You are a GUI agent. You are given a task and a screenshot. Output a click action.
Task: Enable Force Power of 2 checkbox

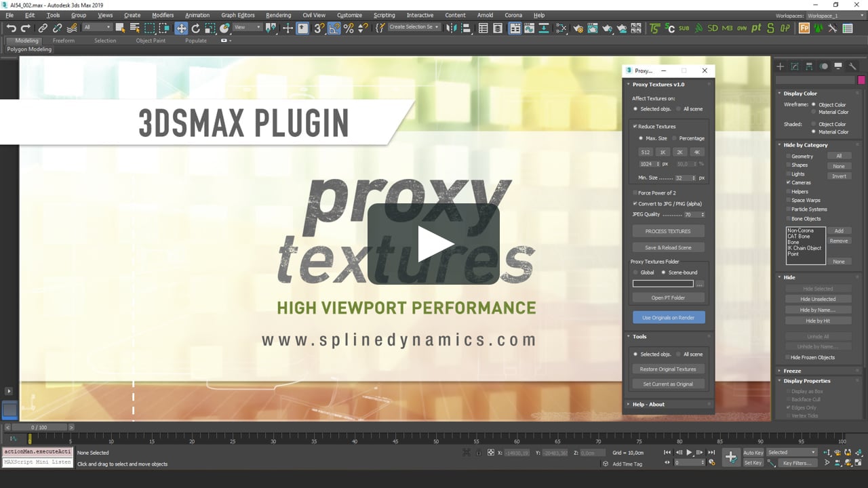click(x=635, y=193)
